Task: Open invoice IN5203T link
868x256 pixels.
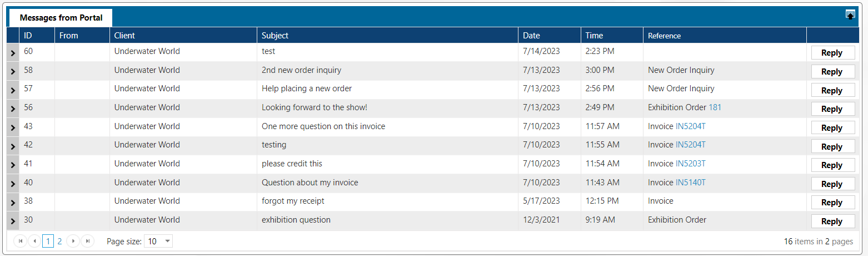Action: point(690,164)
